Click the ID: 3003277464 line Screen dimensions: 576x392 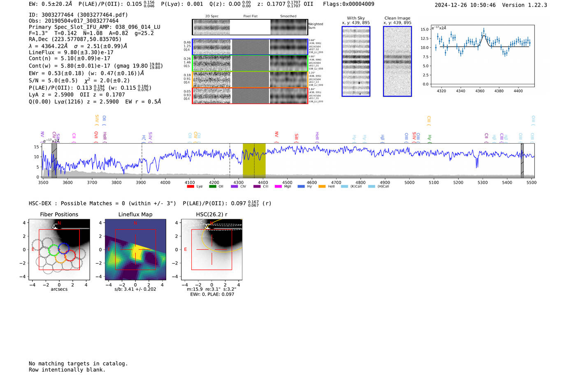click(x=78, y=15)
